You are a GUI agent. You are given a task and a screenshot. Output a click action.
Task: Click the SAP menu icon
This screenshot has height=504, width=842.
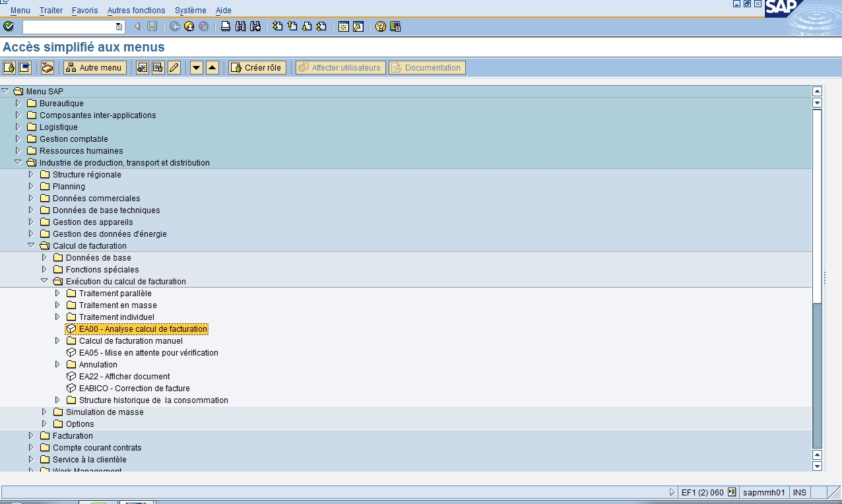(25, 67)
